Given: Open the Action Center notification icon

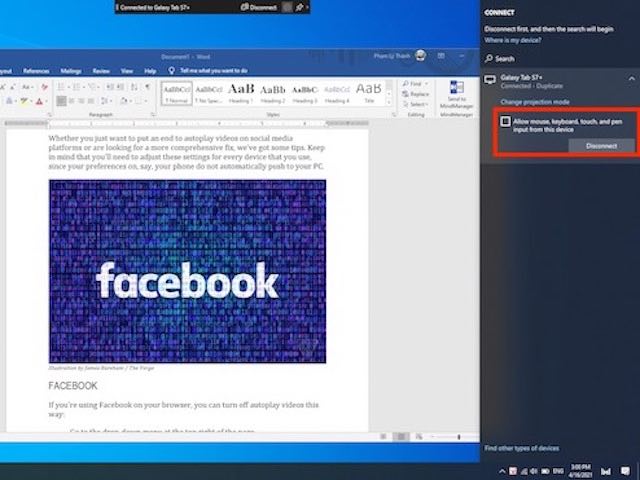Looking at the screenshot, I should tap(624, 471).
